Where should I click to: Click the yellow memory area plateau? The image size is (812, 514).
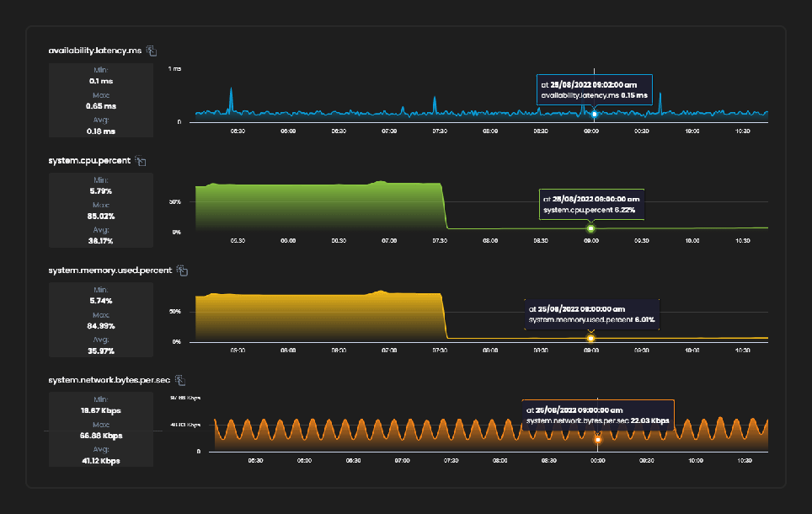(318, 316)
